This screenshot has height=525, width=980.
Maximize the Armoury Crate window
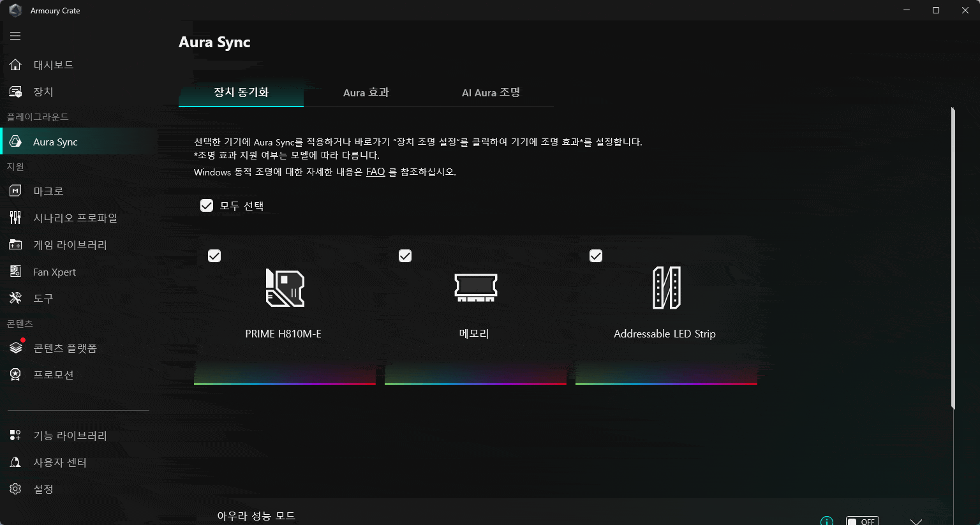click(x=936, y=10)
